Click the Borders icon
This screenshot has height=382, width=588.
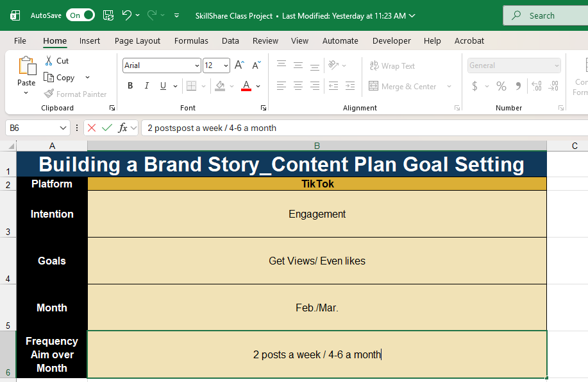pyautogui.click(x=192, y=86)
